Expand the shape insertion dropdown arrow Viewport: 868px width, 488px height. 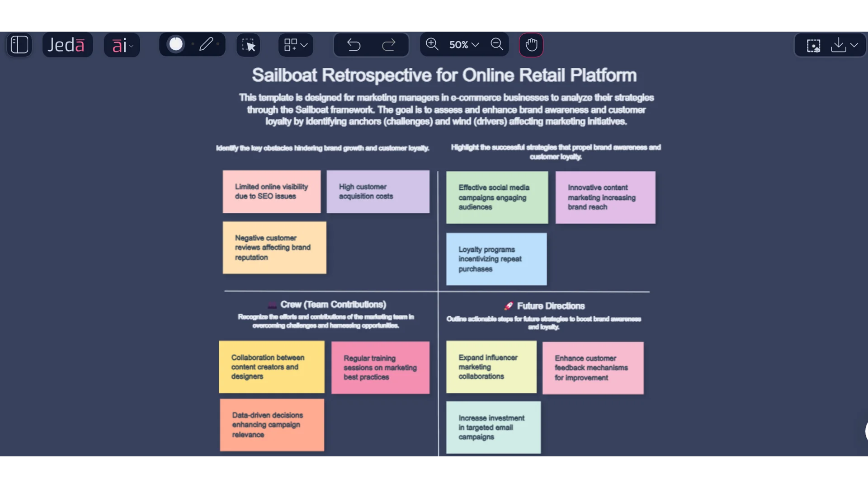pos(304,45)
